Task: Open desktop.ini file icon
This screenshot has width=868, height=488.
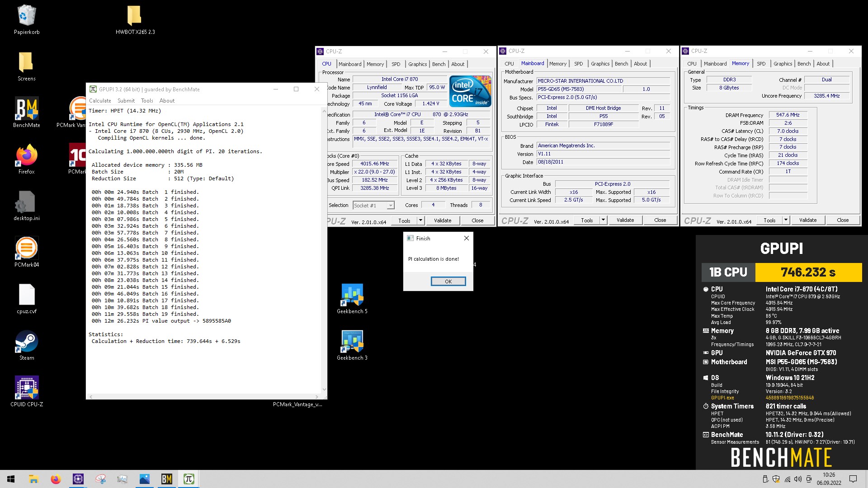Action: 27,206
